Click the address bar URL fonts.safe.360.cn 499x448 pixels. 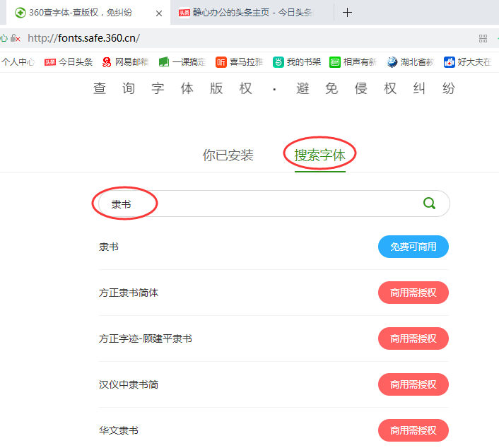83,38
